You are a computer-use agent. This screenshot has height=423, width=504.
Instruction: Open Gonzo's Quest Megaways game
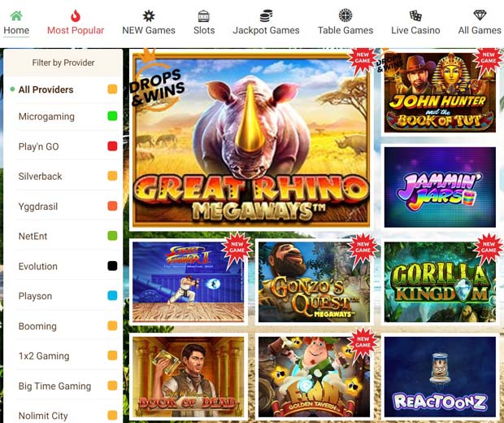click(x=314, y=282)
